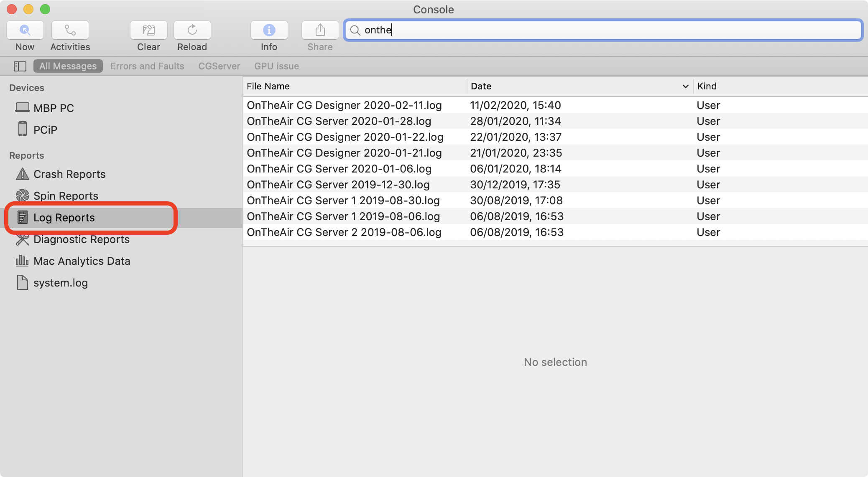The width and height of the screenshot is (868, 477).
Task: Click the search magnifier icon
Action: 355,30
